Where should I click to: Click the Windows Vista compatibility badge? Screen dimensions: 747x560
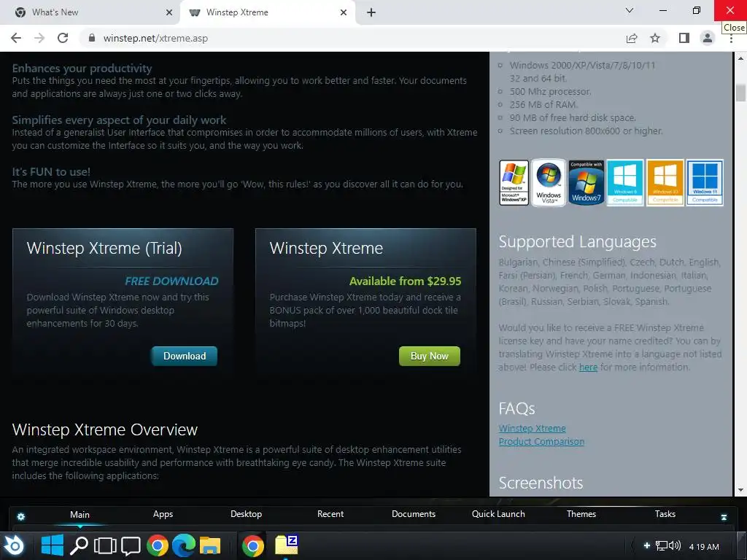(x=549, y=183)
